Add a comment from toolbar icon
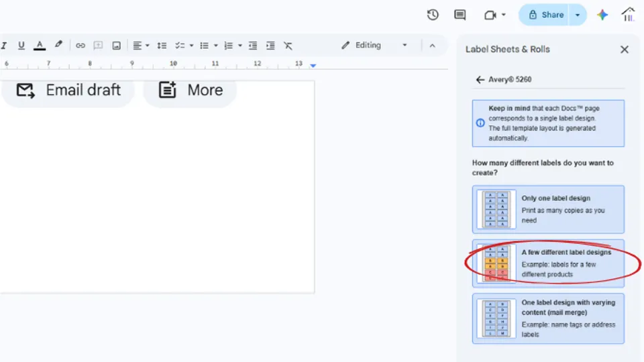644x362 pixels. point(98,46)
